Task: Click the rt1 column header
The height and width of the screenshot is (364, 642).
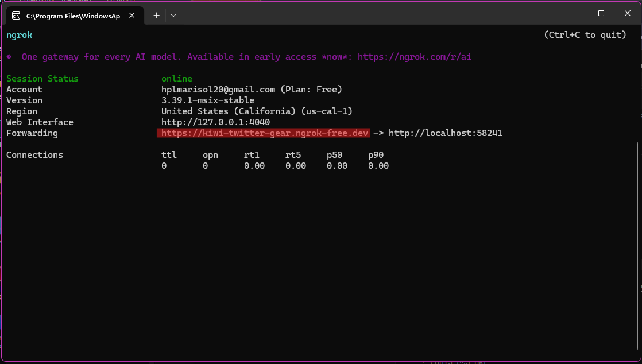Action: click(x=252, y=155)
